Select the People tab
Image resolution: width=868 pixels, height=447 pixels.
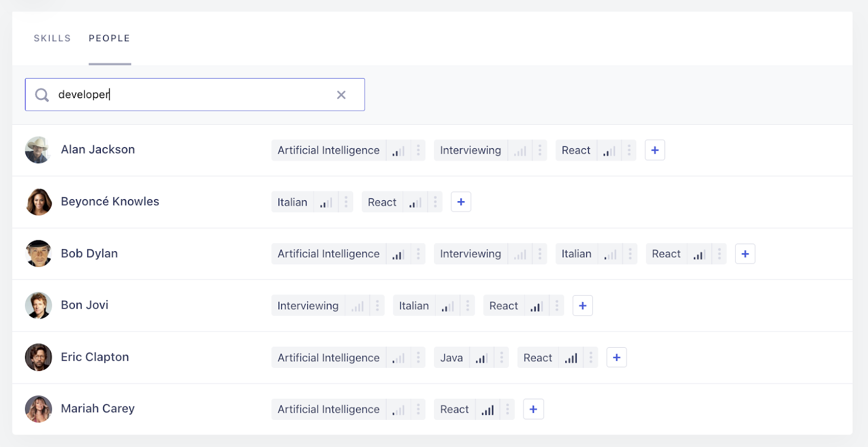click(110, 39)
